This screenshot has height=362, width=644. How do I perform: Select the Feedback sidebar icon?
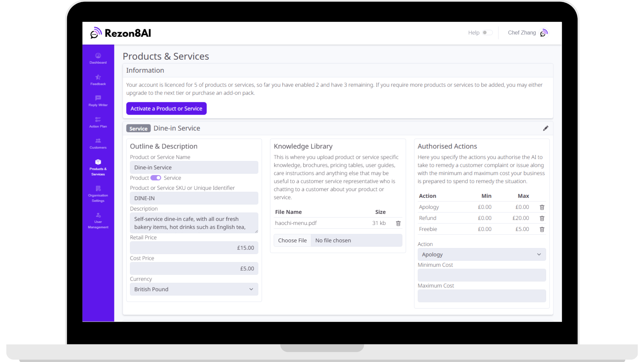(98, 80)
